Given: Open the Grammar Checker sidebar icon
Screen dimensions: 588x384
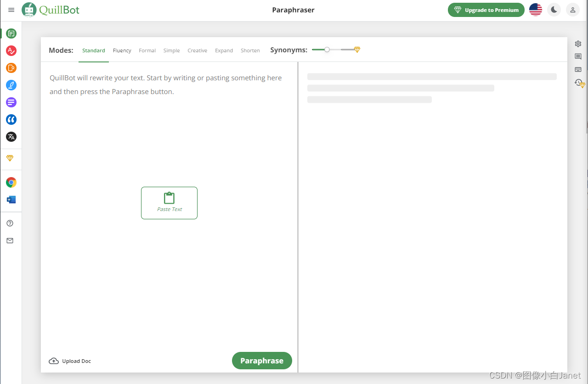Looking at the screenshot, I should (x=11, y=50).
